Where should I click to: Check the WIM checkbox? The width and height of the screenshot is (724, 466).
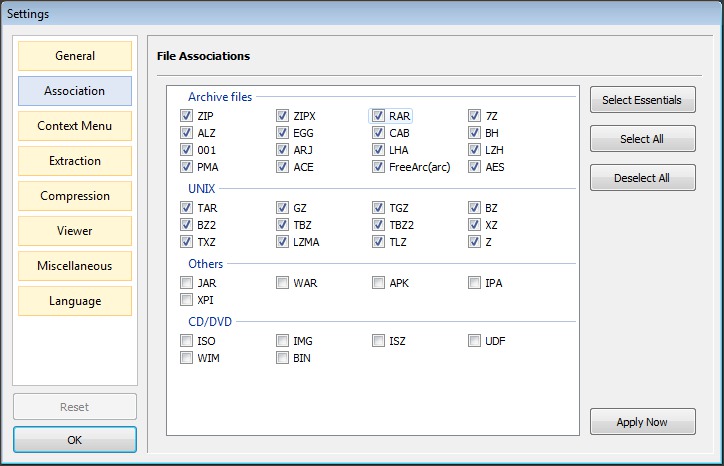pyautogui.click(x=187, y=358)
